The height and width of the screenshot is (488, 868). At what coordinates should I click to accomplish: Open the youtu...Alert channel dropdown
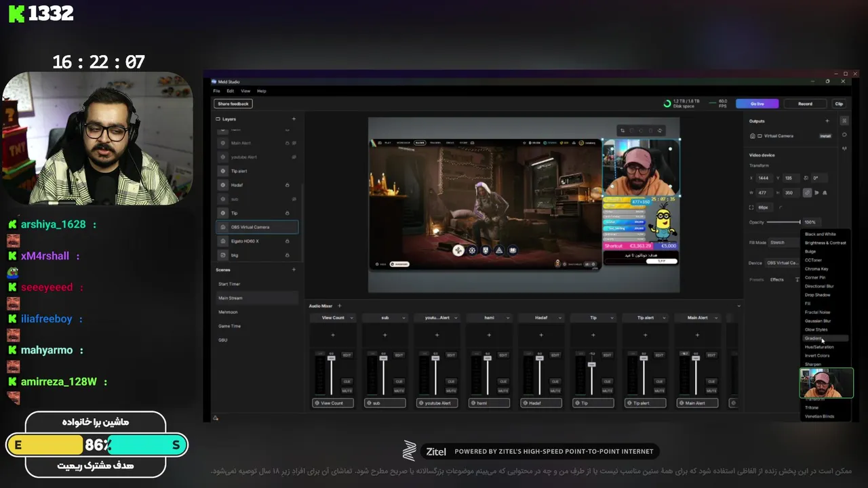(456, 318)
